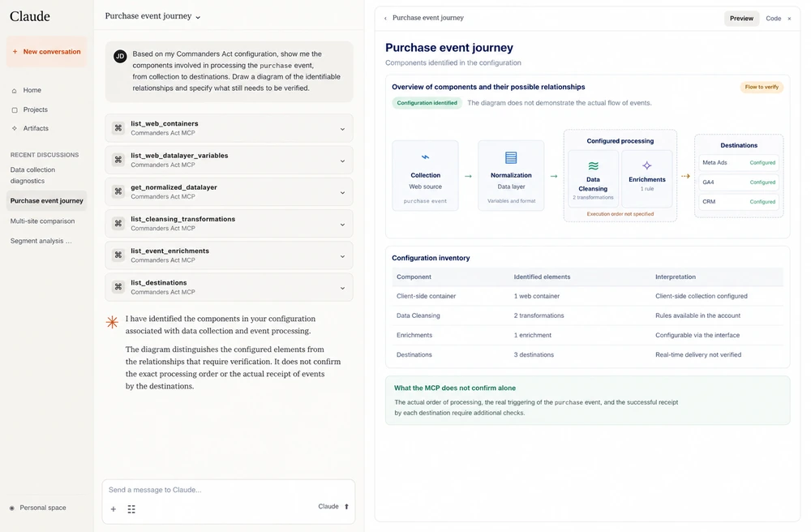
Task: Click the MCP icon beside list_cleansing_transformations
Action: 118,223
